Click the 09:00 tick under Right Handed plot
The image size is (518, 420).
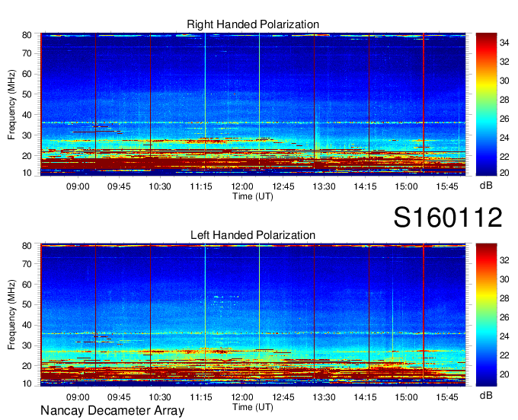pyautogui.click(x=78, y=186)
